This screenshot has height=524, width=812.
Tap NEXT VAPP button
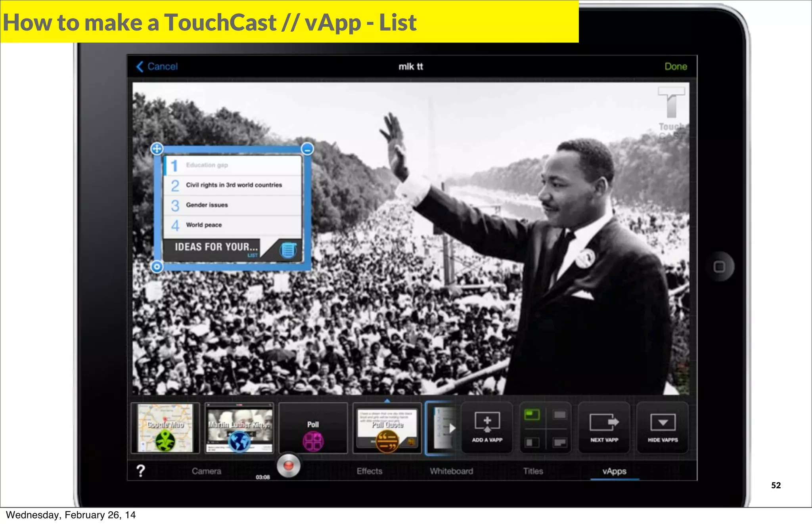tap(604, 428)
